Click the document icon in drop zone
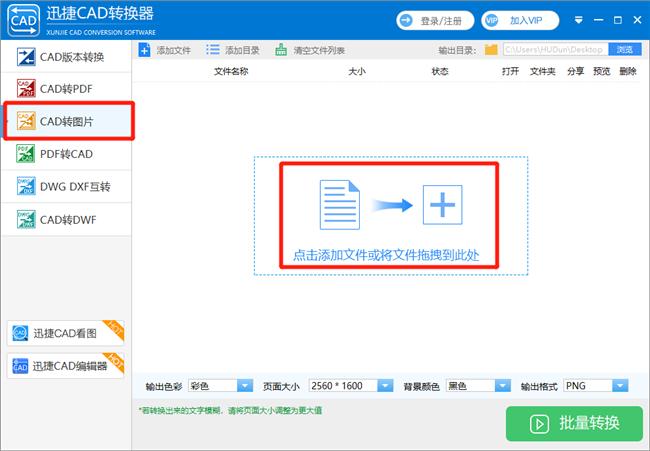This screenshot has width=650, height=451. [x=340, y=204]
